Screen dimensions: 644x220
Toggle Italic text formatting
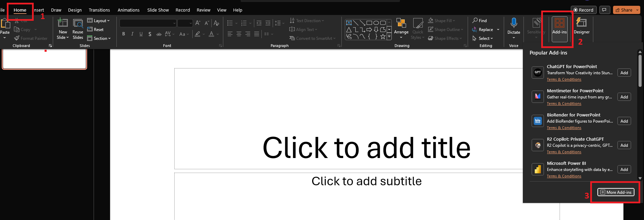[x=132, y=34]
